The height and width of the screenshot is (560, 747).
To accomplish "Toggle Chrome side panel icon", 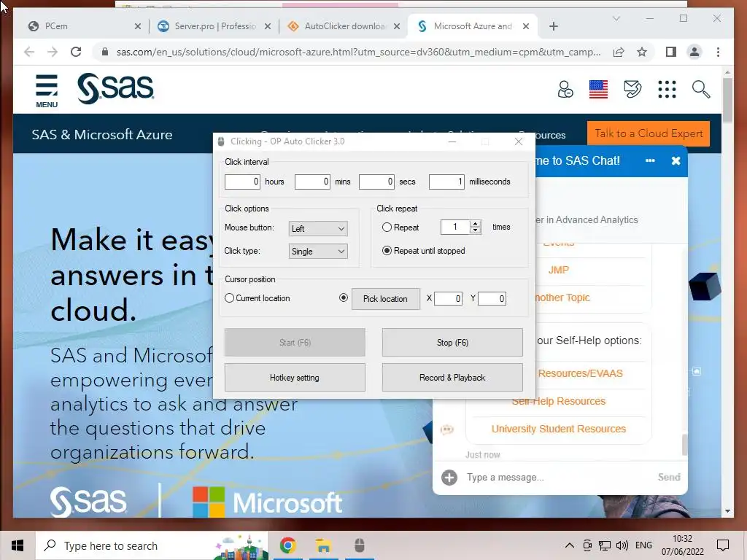I will pos(671,52).
